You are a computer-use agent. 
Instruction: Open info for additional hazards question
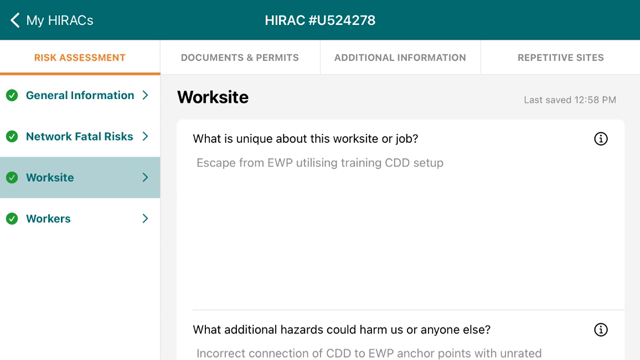tap(600, 329)
